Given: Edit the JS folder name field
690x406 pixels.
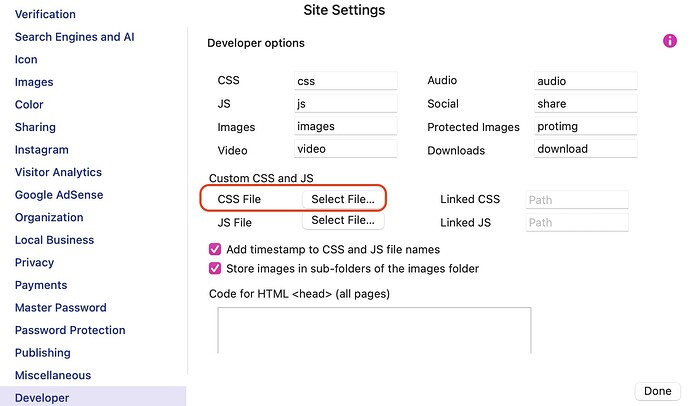Looking at the screenshot, I should pos(345,103).
